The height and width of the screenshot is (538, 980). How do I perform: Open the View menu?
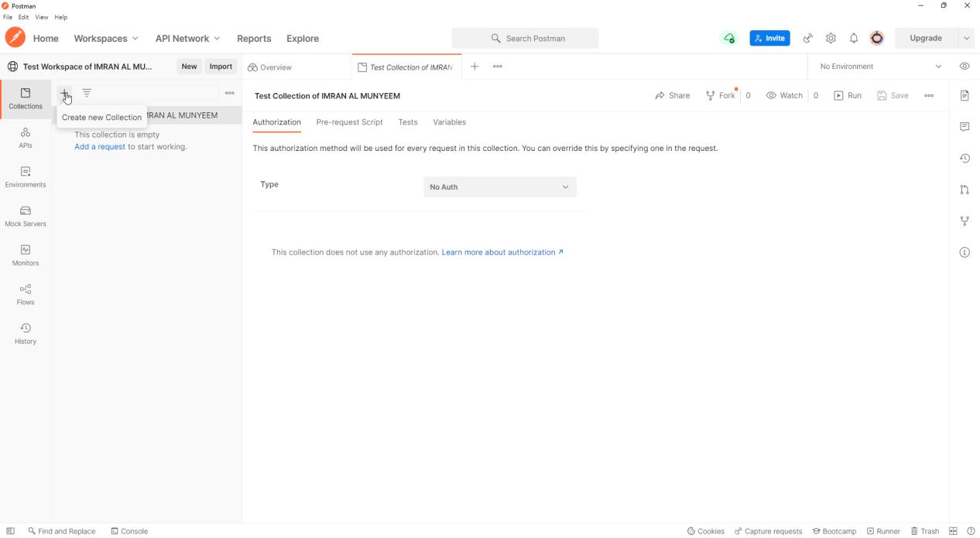point(42,17)
